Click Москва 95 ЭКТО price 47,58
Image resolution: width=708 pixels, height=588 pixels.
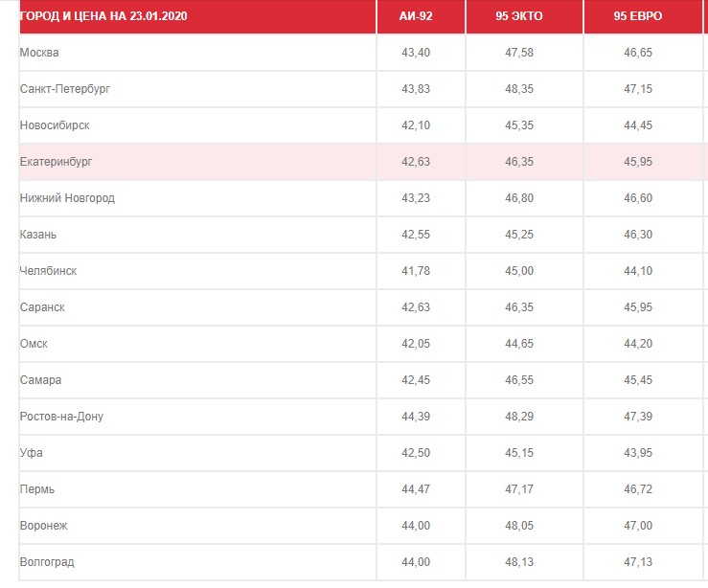pyautogui.click(x=519, y=53)
